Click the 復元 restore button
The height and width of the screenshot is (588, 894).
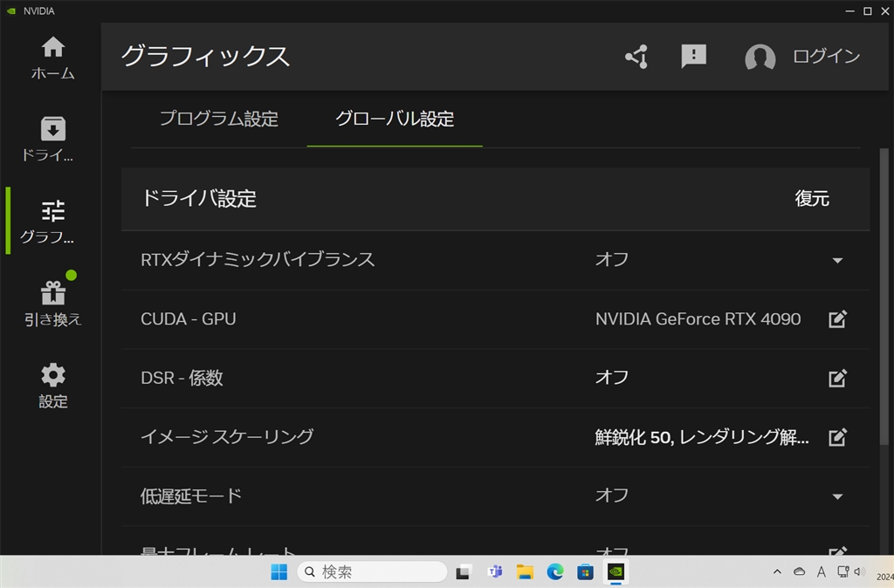coord(812,198)
